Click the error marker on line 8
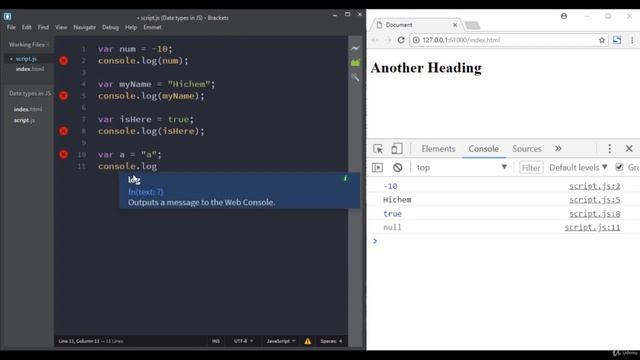 click(x=64, y=131)
